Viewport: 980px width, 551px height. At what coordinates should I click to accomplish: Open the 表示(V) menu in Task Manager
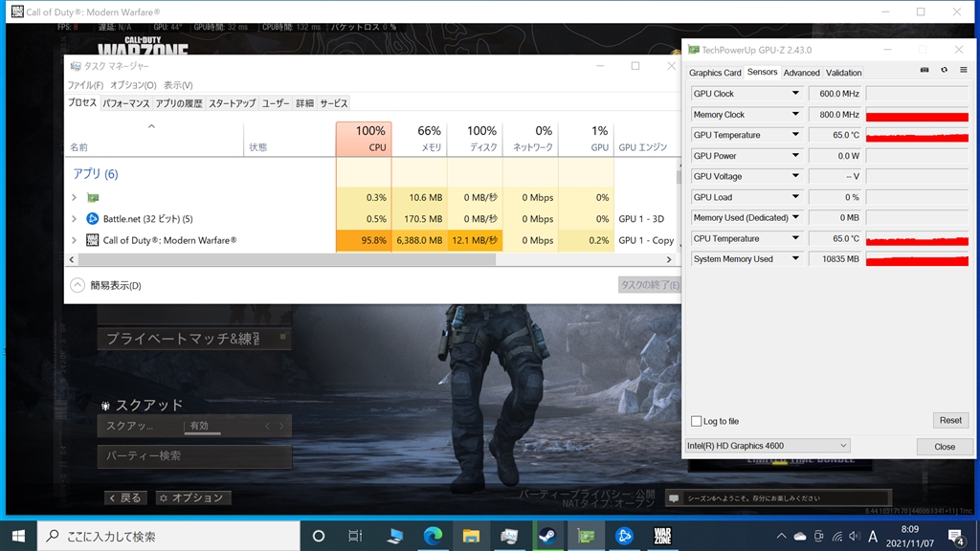point(178,85)
